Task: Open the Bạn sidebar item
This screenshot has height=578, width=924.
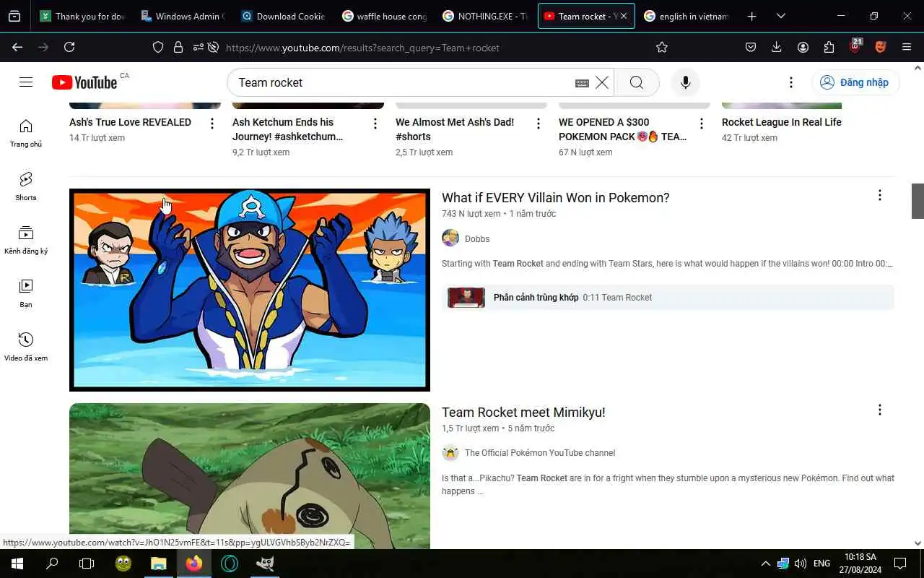Action: click(x=26, y=294)
